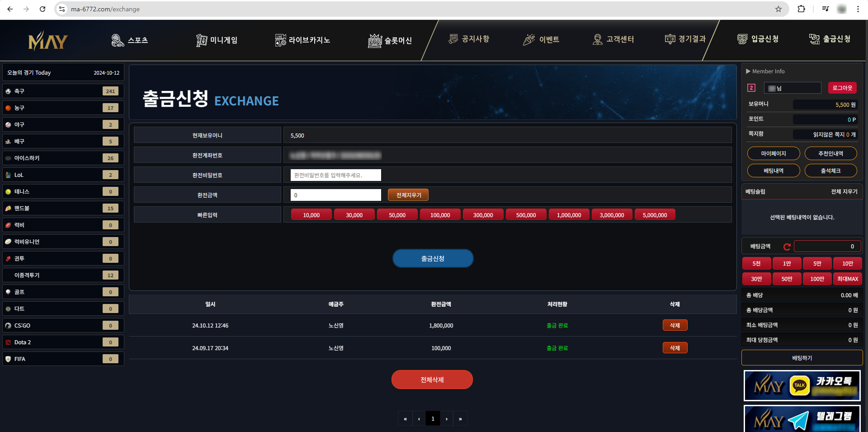The width and height of the screenshot is (868, 432).
Task: Click the browser address bar
Action: [x=420, y=9]
